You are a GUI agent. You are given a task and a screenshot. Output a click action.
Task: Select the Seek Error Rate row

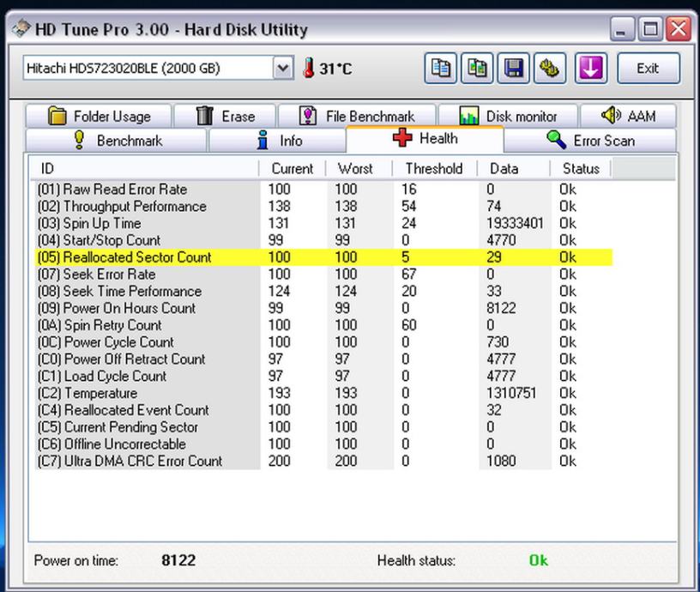click(x=323, y=275)
